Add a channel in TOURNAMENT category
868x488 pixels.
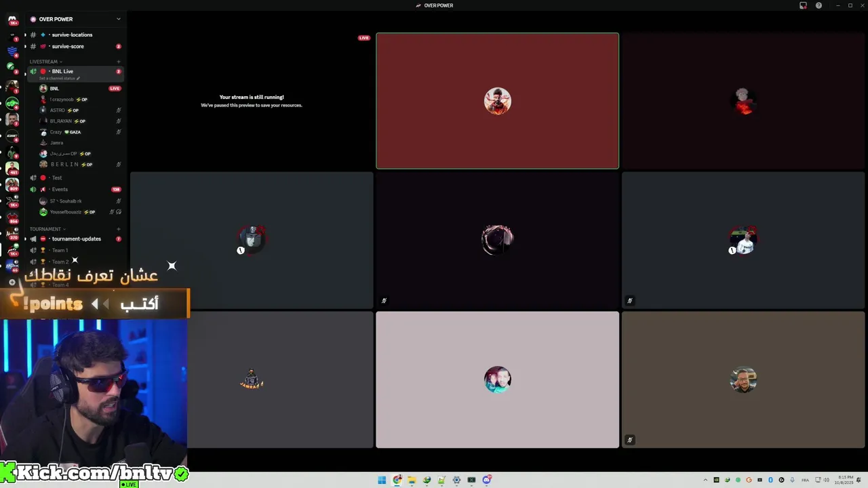119,229
